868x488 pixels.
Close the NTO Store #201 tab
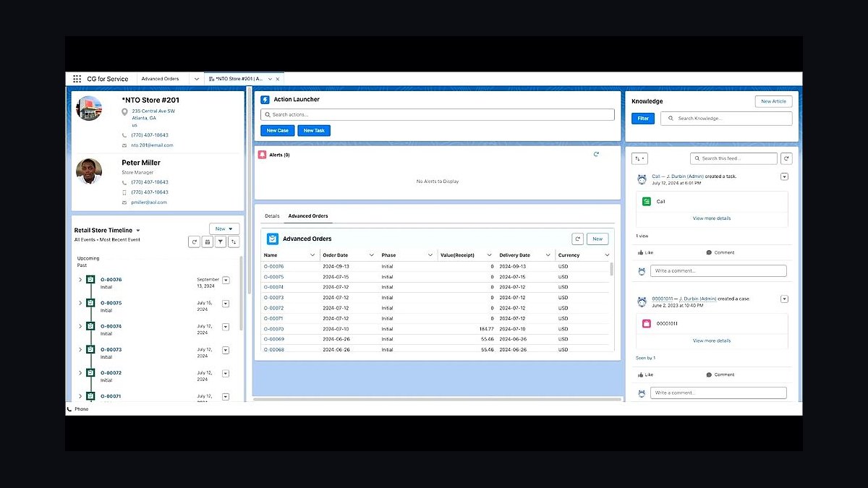tap(278, 79)
